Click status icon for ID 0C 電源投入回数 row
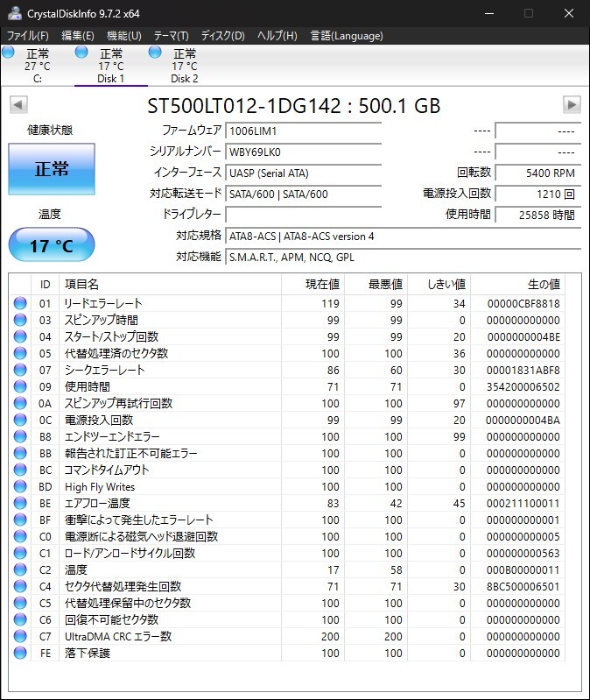 20,420
